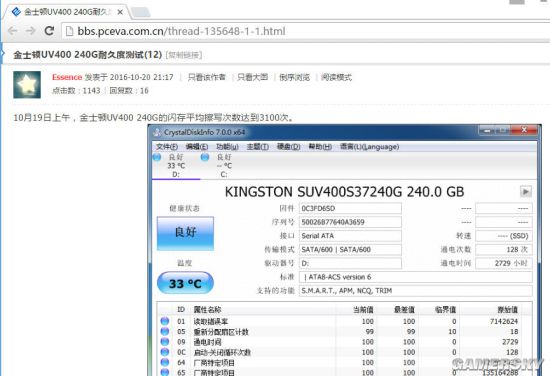This screenshot has height=376, width=550.
Task: Close the 金士顿UV400 browser tab
Action: [120, 12]
